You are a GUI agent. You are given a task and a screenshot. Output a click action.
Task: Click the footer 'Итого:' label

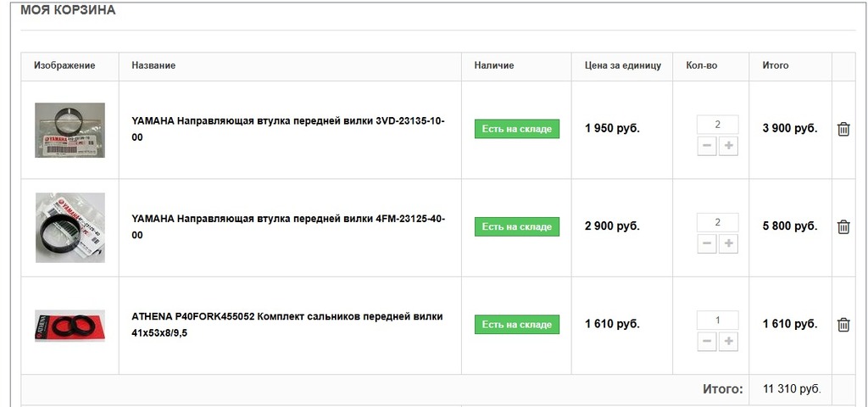point(723,389)
